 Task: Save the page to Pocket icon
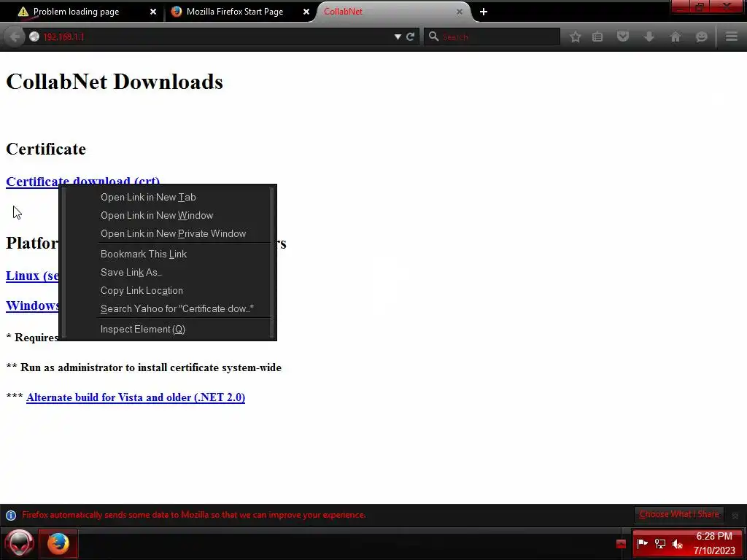623,36
